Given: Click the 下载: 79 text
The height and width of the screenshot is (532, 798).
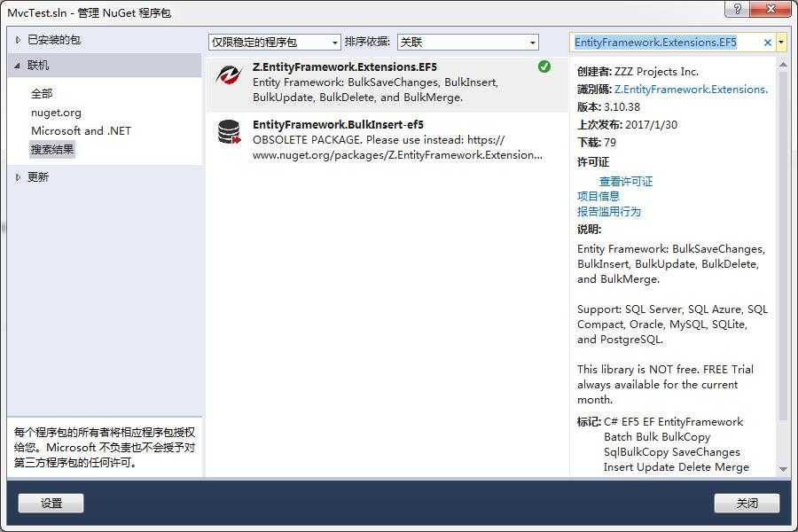Looking at the screenshot, I should point(597,143).
